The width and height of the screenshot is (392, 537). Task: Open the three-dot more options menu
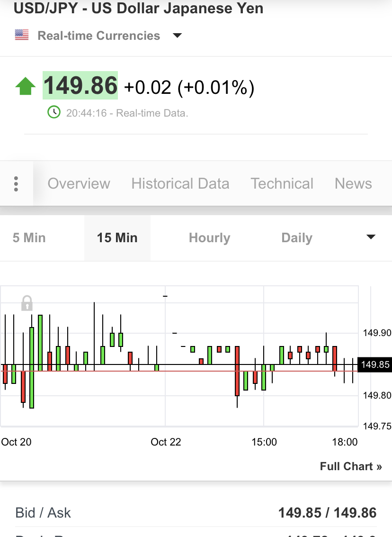point(16,184)
